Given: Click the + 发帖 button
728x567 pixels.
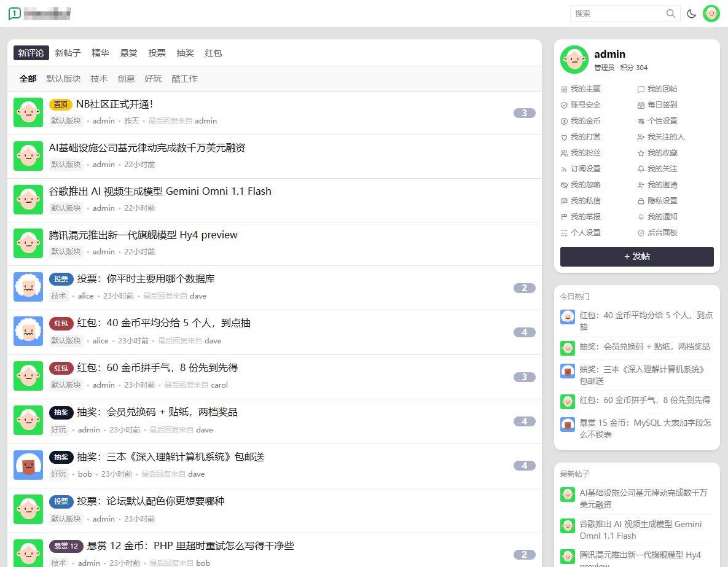Looking at the screenshot, I should click(636, 256).
